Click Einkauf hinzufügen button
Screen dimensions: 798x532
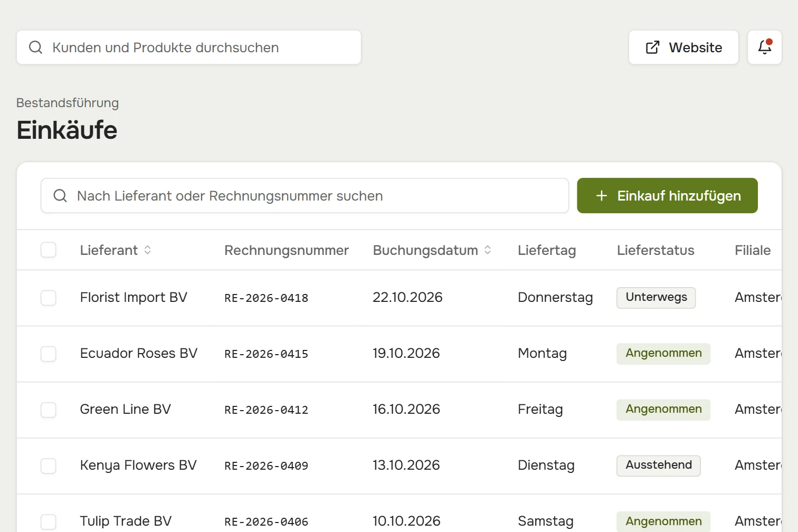667,196
